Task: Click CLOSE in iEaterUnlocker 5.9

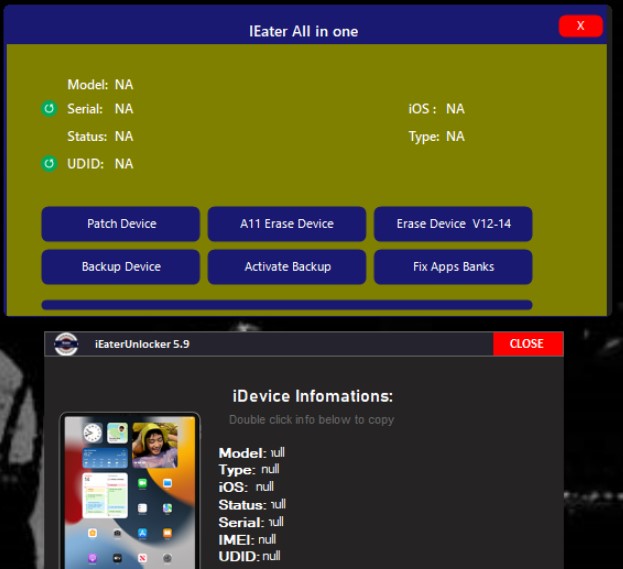Action: [528, 344]
